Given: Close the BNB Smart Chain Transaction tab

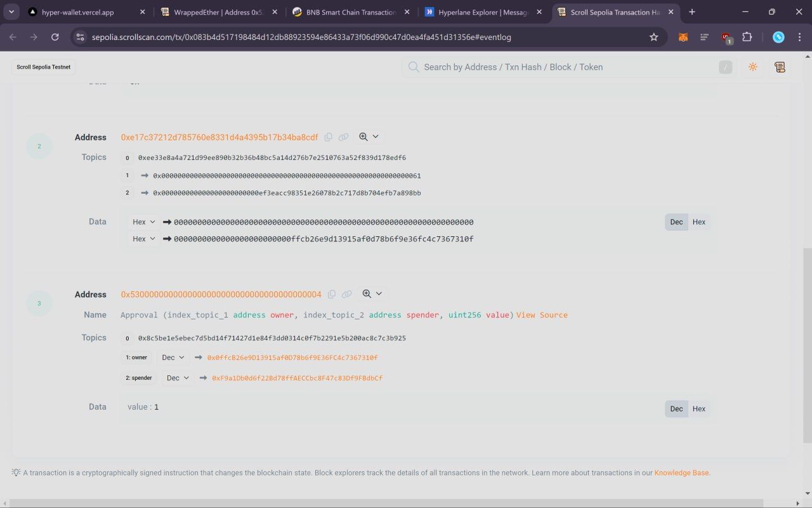Looking at the screenshot, I should 406,12.
